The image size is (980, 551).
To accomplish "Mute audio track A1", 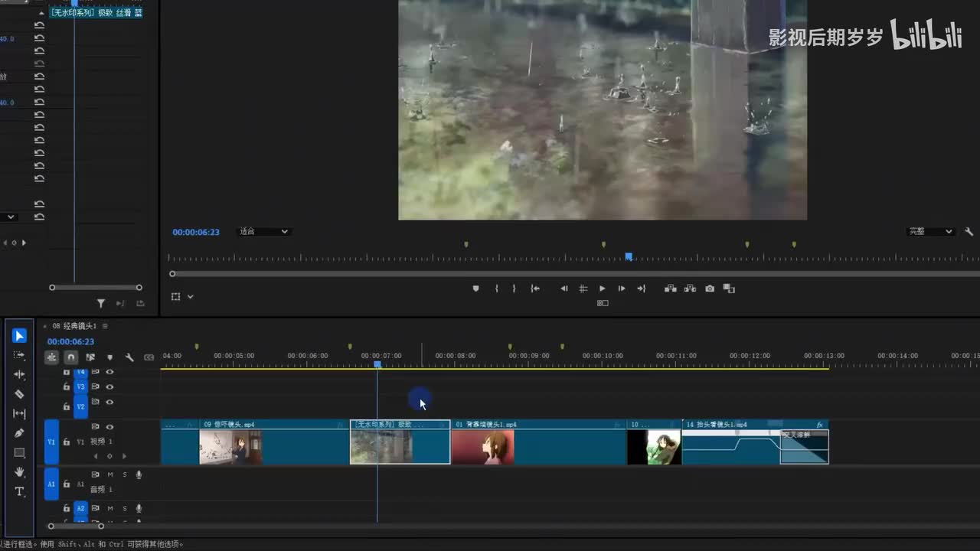I will (110, 474).
